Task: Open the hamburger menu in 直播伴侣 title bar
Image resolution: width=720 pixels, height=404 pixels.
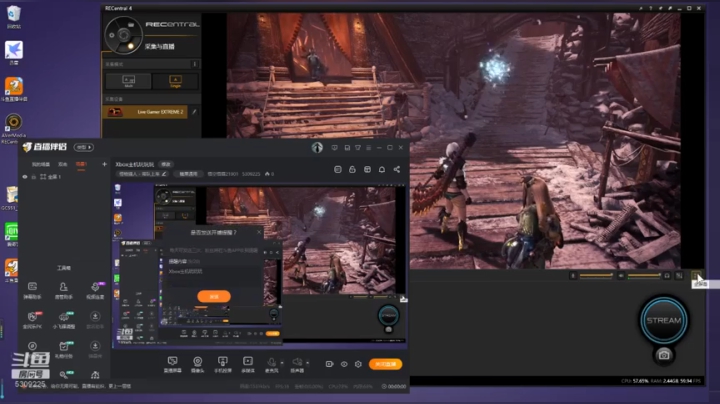Action: pos(368,148)
